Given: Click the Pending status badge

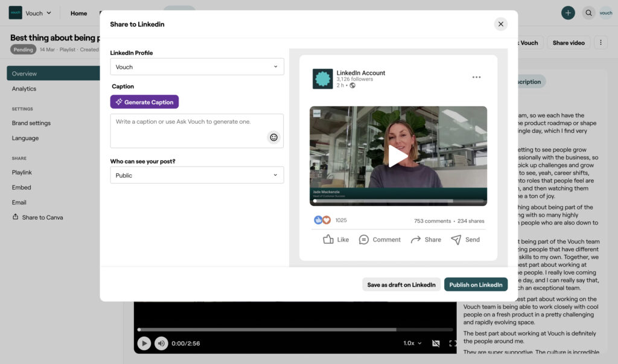Looking at the screenshot, I should click(x=24, y=49).
